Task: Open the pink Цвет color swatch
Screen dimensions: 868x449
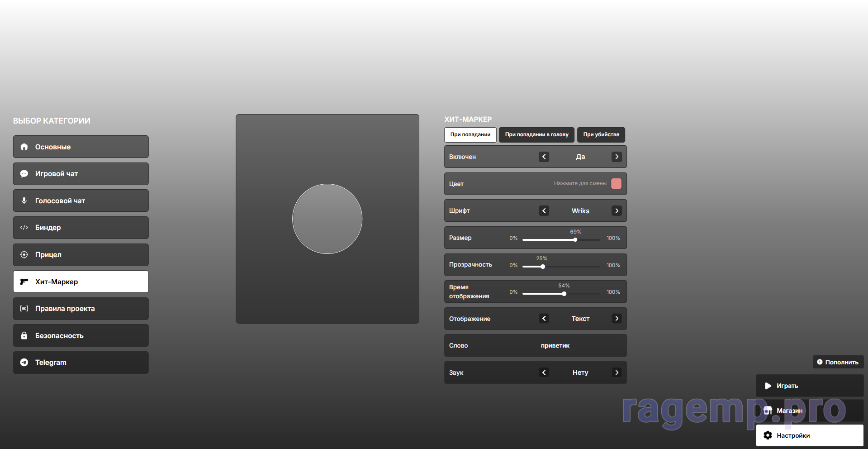Action: [616, 183]
